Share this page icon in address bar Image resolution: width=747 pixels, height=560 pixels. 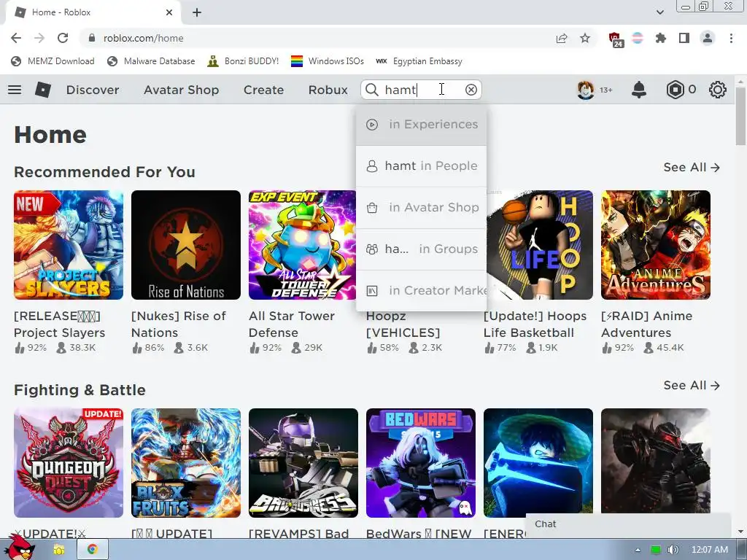point(562,38)
